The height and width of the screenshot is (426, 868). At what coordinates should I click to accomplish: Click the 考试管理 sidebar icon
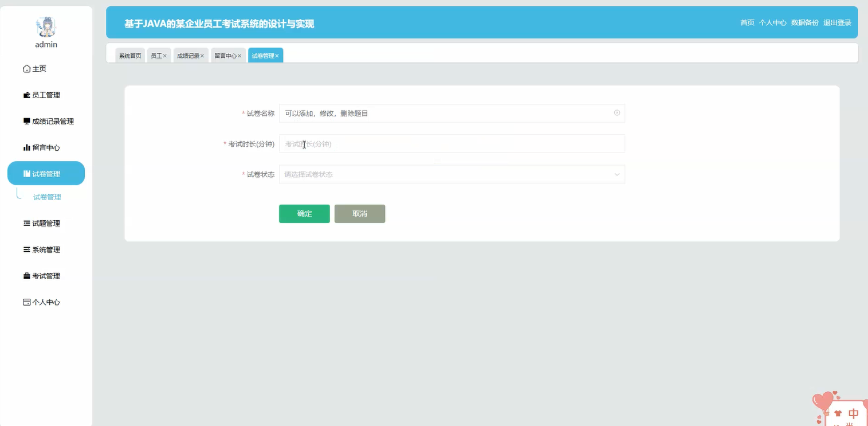[25, 275]
